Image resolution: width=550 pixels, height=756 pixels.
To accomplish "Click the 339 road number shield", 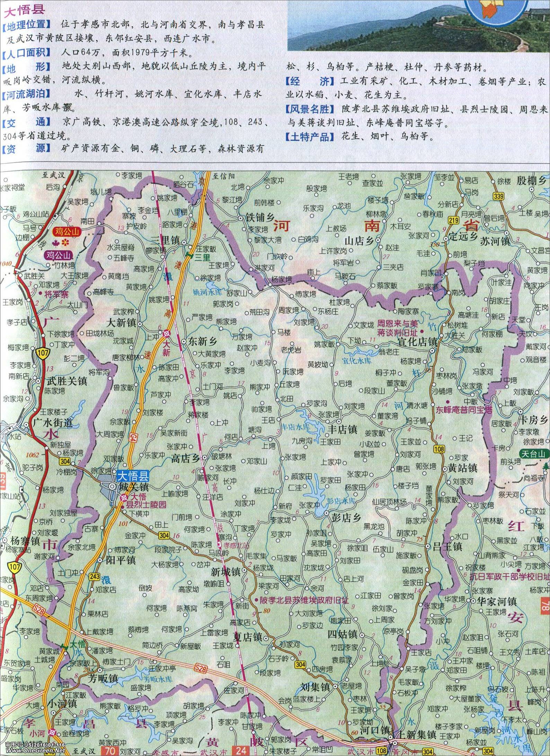I will [x=499, y=197].
